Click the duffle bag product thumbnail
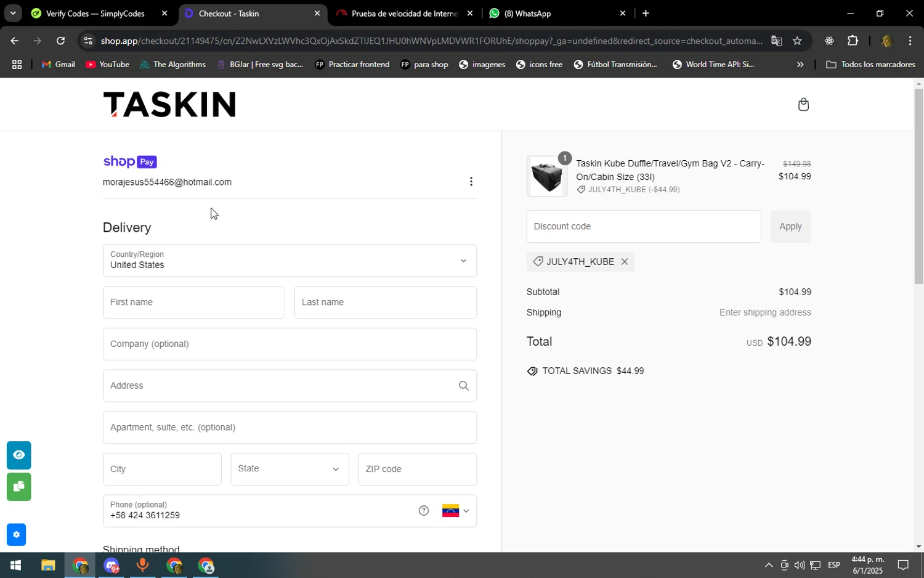Screen dimensions: 924x578 tap(547, 177)
